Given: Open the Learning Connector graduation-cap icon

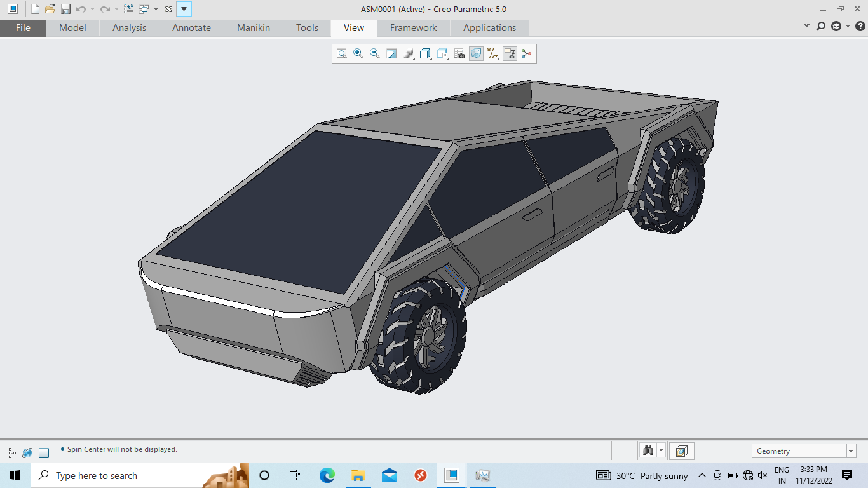Looking at the screenshot, I should (836, 27).
